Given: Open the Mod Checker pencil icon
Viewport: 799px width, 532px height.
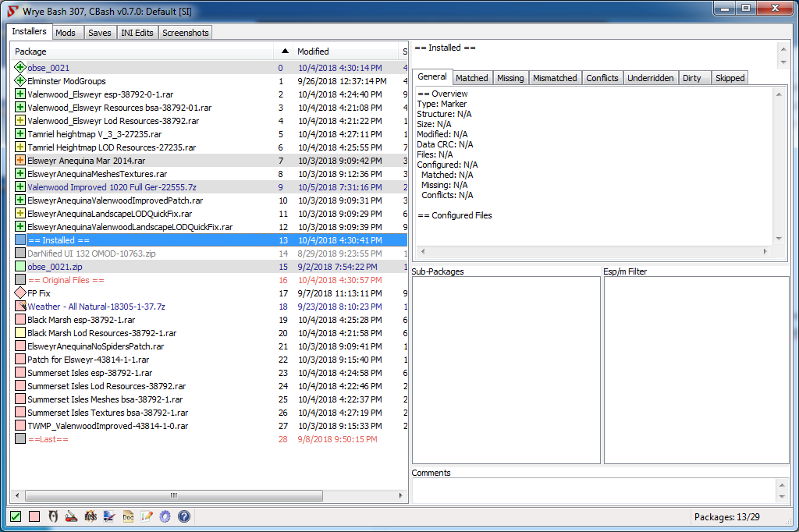Looking at the screenshot, I should 146,516.
